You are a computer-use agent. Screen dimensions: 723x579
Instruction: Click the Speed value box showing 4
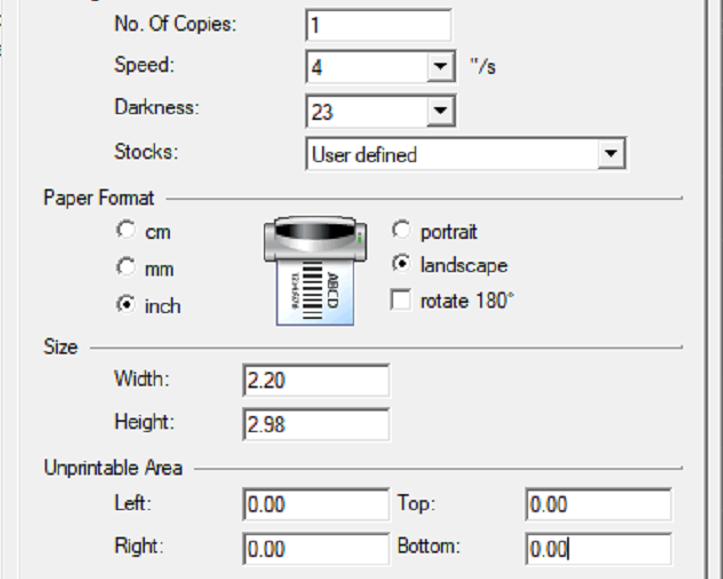tap(366, 68)
